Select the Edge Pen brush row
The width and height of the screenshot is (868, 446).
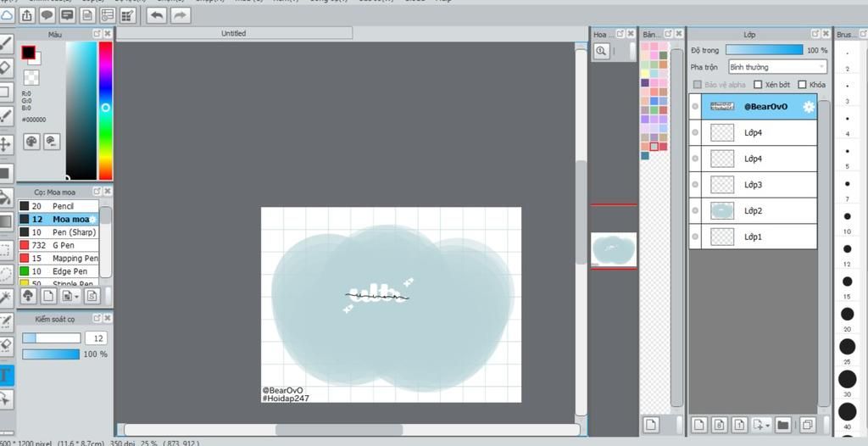[58, 271]
